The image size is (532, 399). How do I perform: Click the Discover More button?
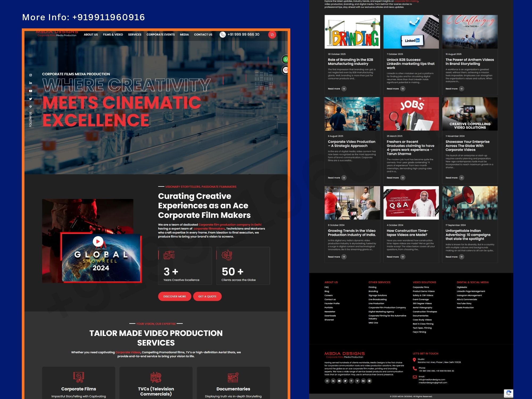coord(174,296)
